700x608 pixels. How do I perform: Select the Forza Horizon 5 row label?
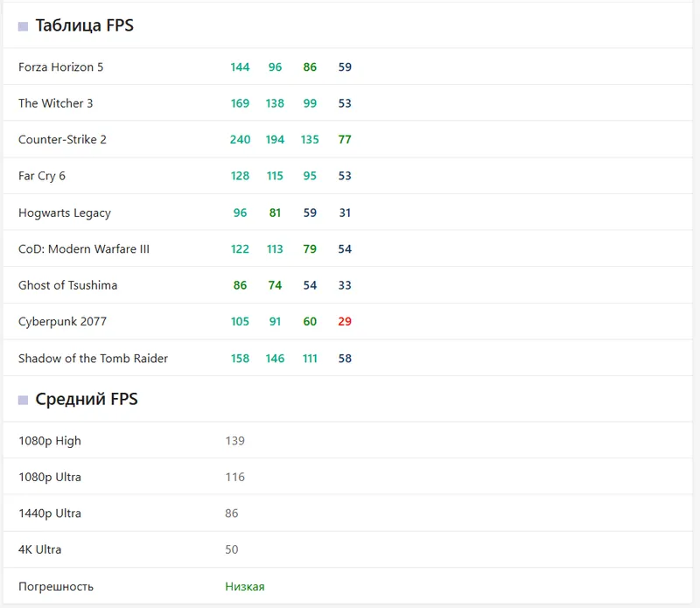point(60,67)
